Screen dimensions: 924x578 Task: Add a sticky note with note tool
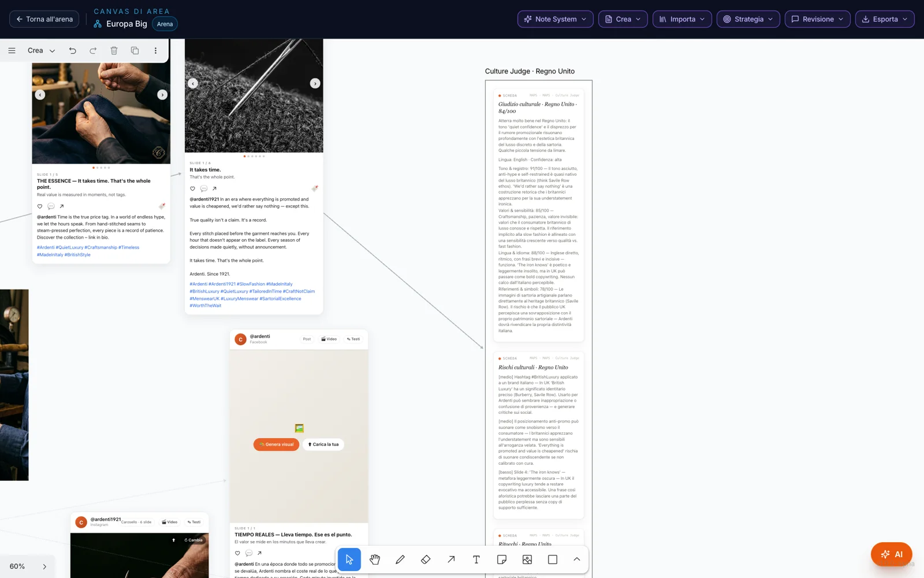pos(502,560)
